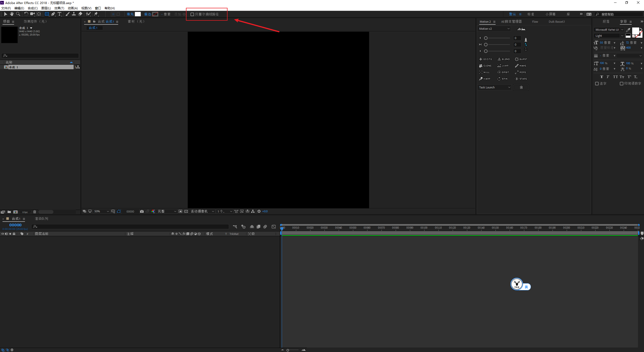Open the 50% magnification dropdown
644x352 pixels.
(102, 212)
